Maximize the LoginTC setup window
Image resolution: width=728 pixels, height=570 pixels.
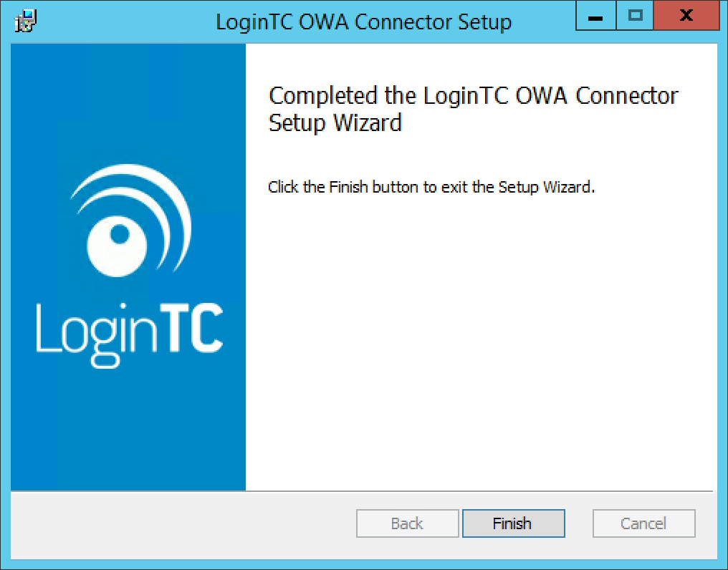pos(636,15)
